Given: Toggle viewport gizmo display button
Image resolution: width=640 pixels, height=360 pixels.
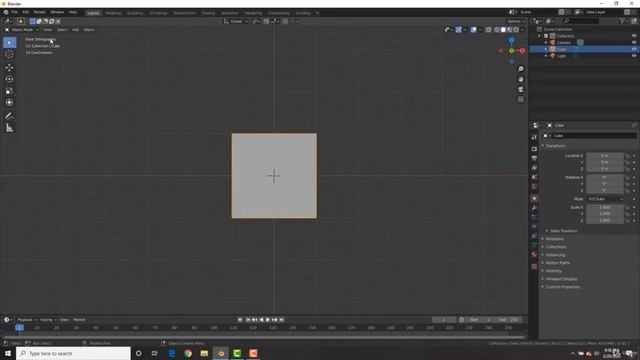Looking at the screenshot, I should click(459, 30).
